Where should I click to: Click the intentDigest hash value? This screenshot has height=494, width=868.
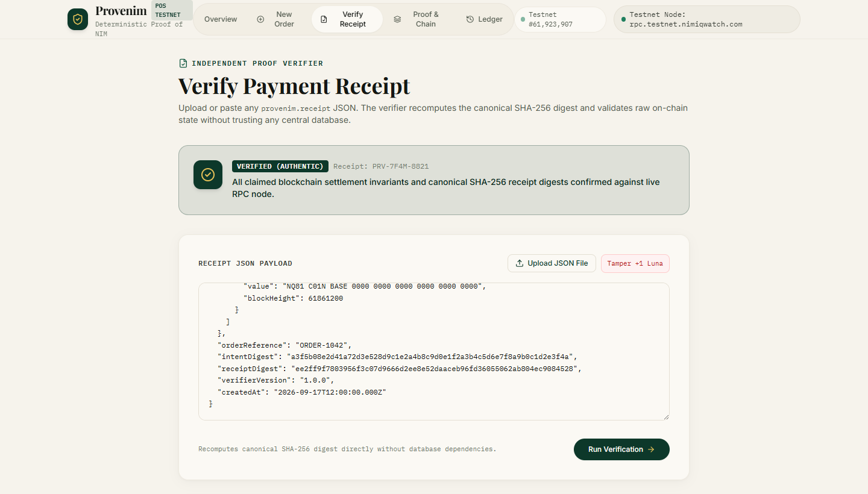click(429, 357)
